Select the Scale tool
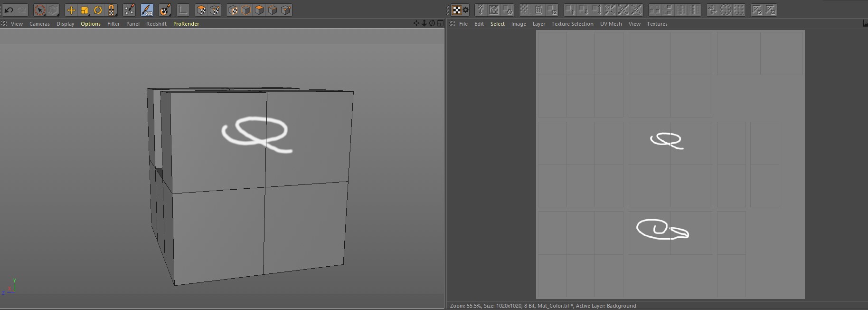Image resolution: width=868 pixels, height=310 pixels. 85,10
